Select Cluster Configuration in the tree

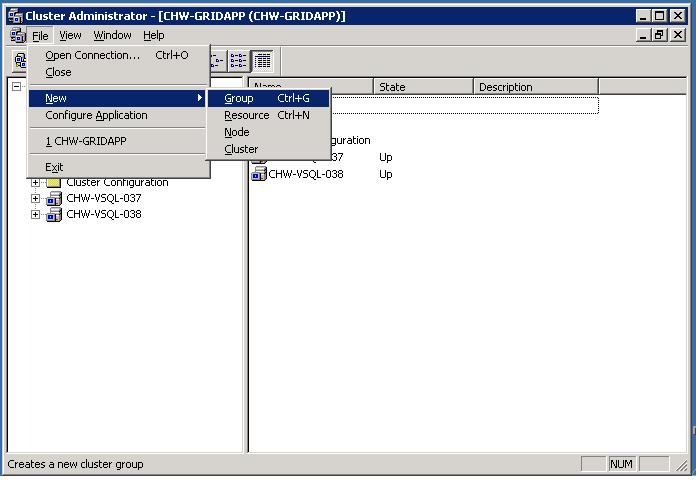pyautogui.click(x=117, y=182)
